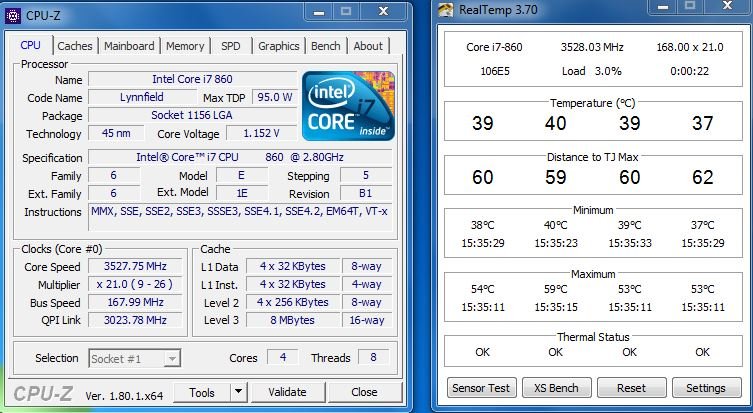Open RealTemp Settings
This screenshot has height=413, width=753.
coord(706,388)
